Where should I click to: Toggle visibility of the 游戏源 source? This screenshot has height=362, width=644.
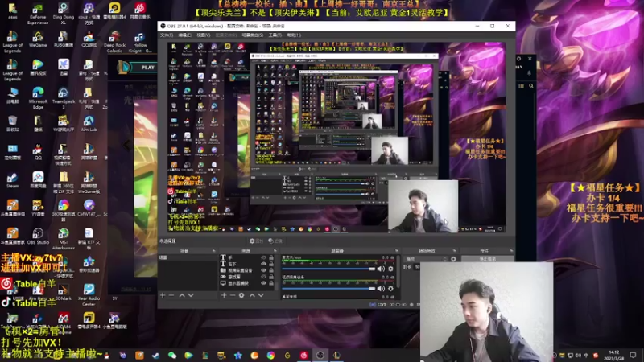point(264,277)
